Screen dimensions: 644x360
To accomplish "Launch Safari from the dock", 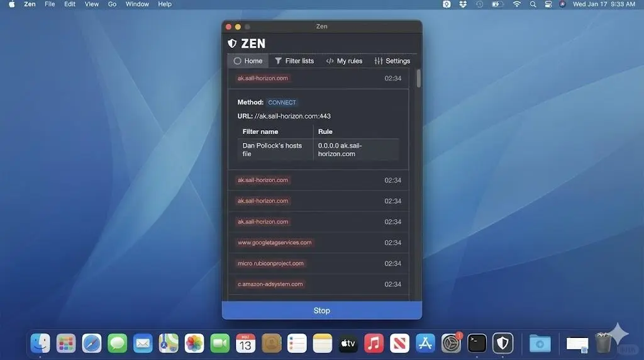I will [92, 343].
